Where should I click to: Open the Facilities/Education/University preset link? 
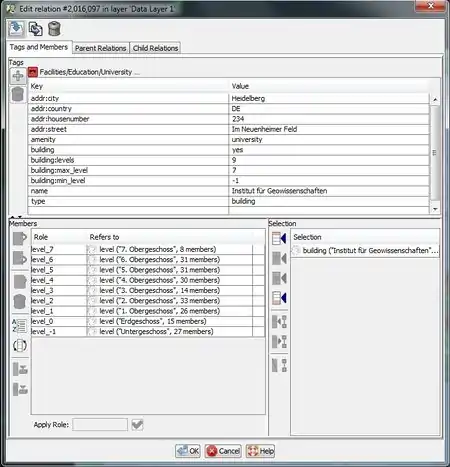pos(85,72)
